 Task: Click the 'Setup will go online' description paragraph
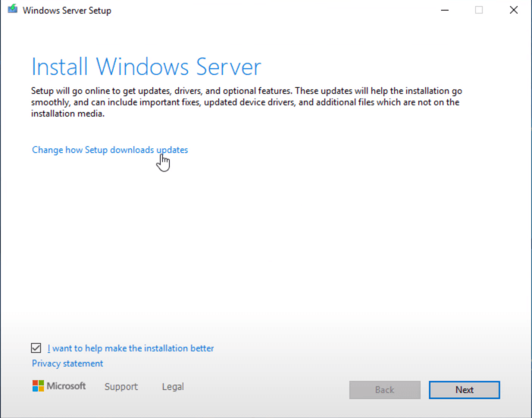pyautogui.click(x=246, y=102)
